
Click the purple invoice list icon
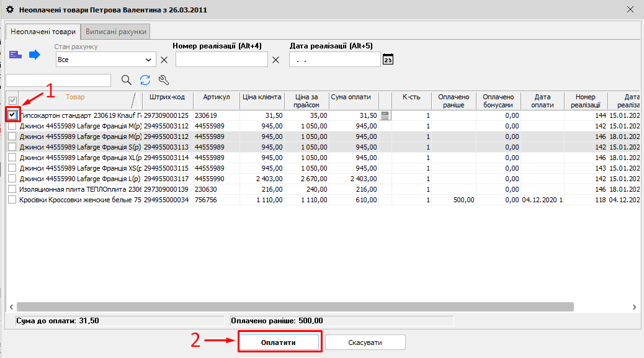[x=16, y=55]
